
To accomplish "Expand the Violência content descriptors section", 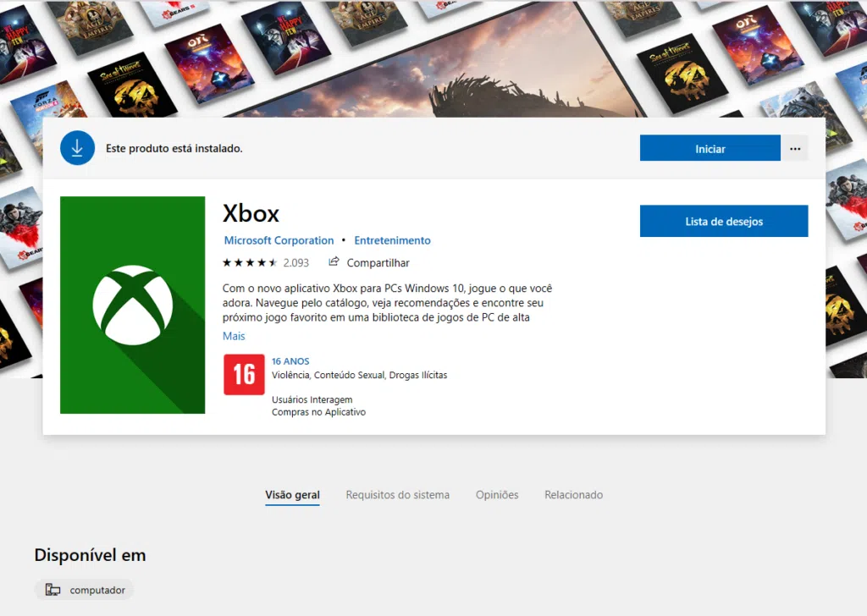I will tap(359, 375).
